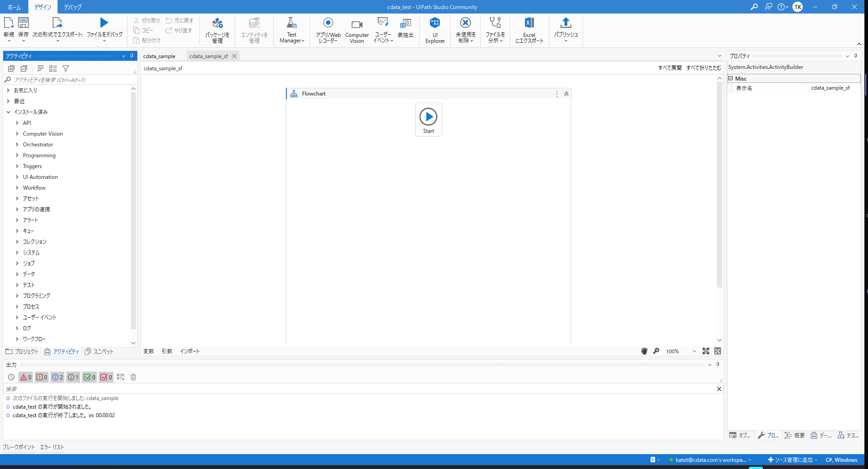The image size is (868, 469).
Task: Open ユーザーイベント menu in ribbon
Action: pos(383,30)
